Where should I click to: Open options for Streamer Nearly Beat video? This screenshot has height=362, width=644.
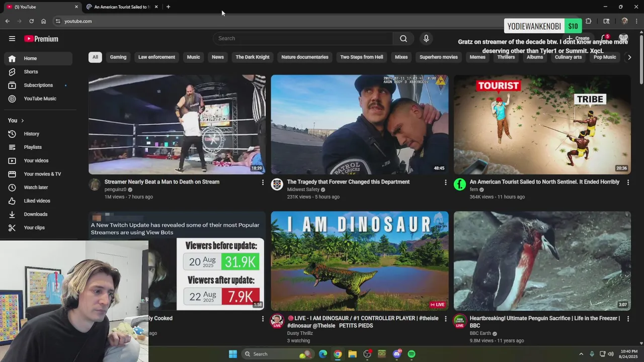[263, 183]
